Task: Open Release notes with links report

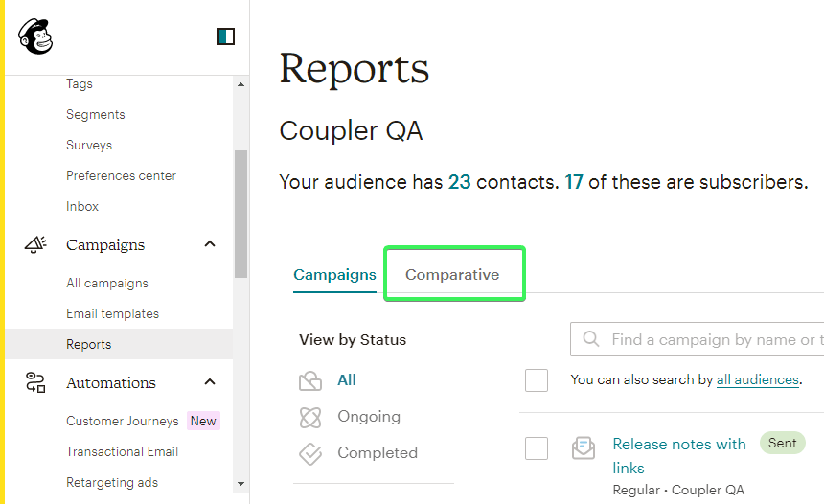Action: 679,456
